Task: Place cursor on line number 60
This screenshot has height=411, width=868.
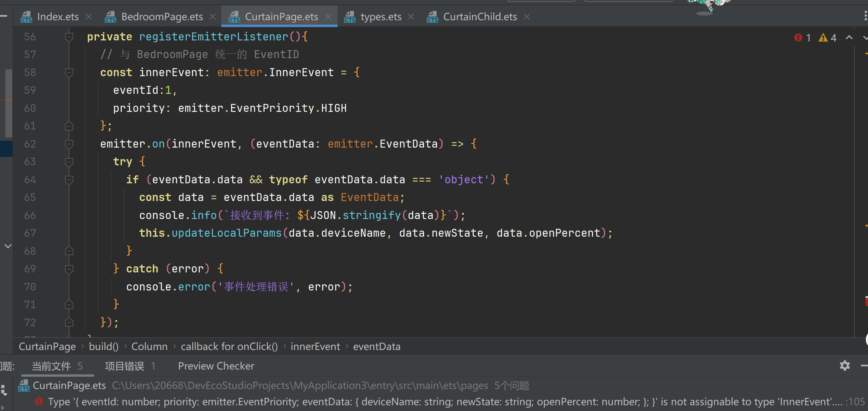Action: (30, 108)
